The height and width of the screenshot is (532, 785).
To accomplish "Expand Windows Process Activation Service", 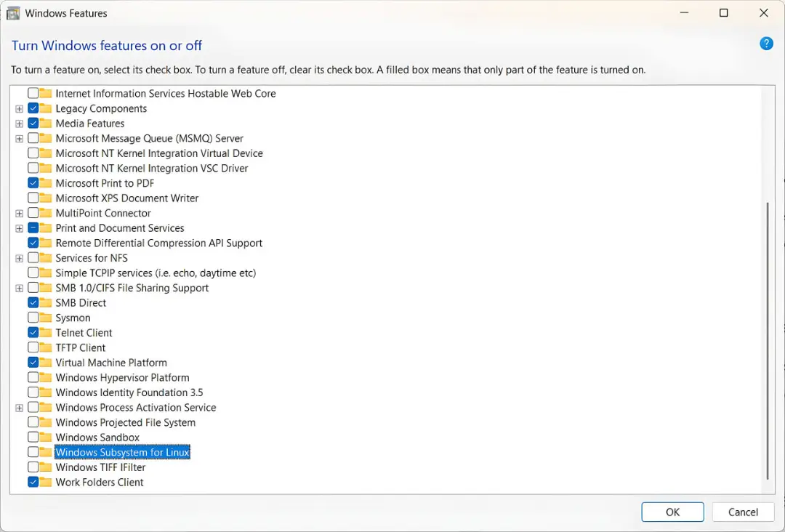I will point(19,408).
